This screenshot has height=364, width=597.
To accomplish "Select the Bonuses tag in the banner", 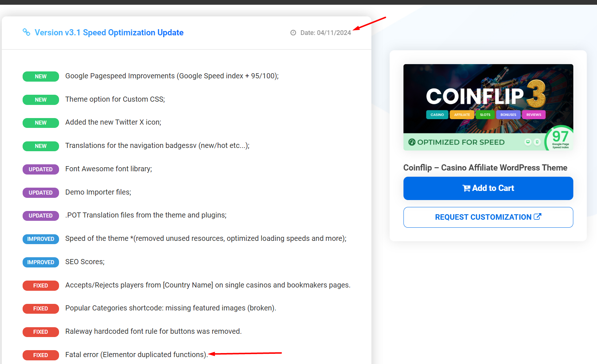I will pyautogui.click(x=508, y=115).
